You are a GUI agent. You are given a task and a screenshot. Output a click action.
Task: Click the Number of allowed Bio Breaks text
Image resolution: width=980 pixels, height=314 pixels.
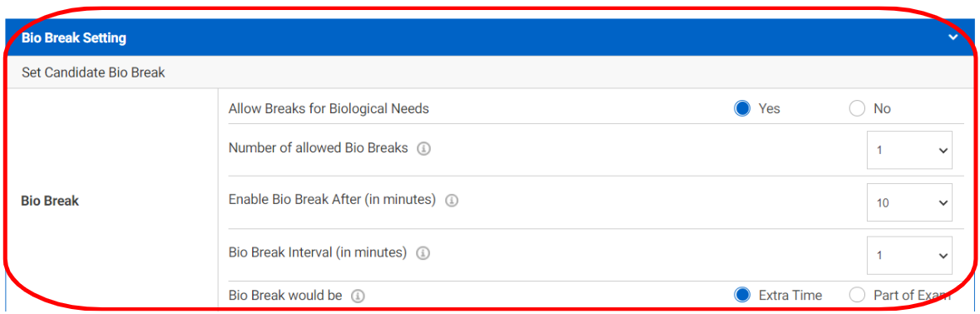click(318, 148)
